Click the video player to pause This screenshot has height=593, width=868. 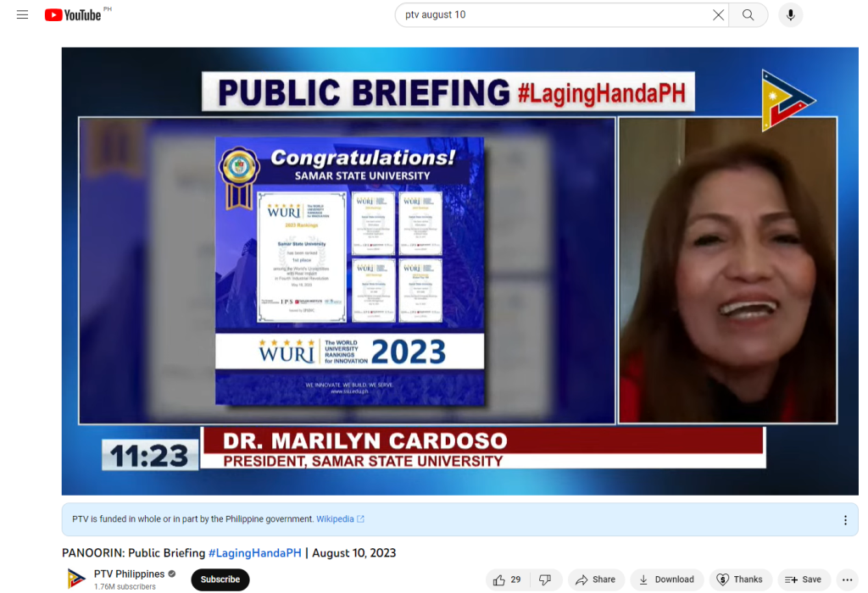tap(459, 271)
